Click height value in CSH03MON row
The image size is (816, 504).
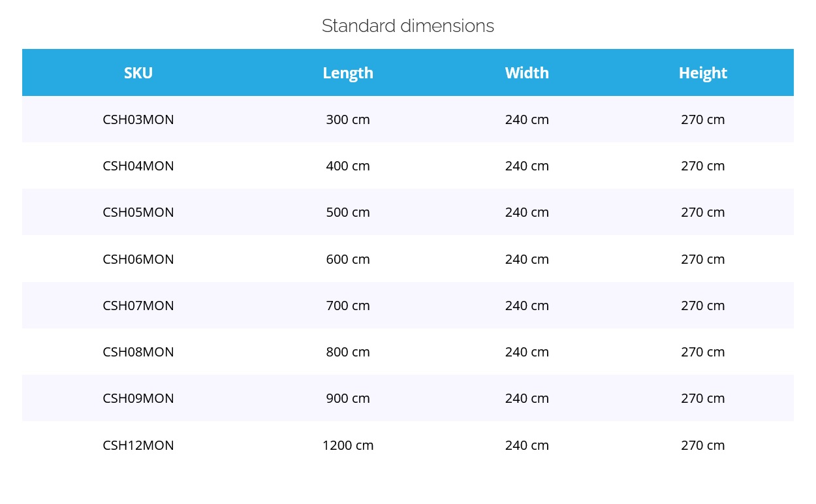(x=702, y=119)
